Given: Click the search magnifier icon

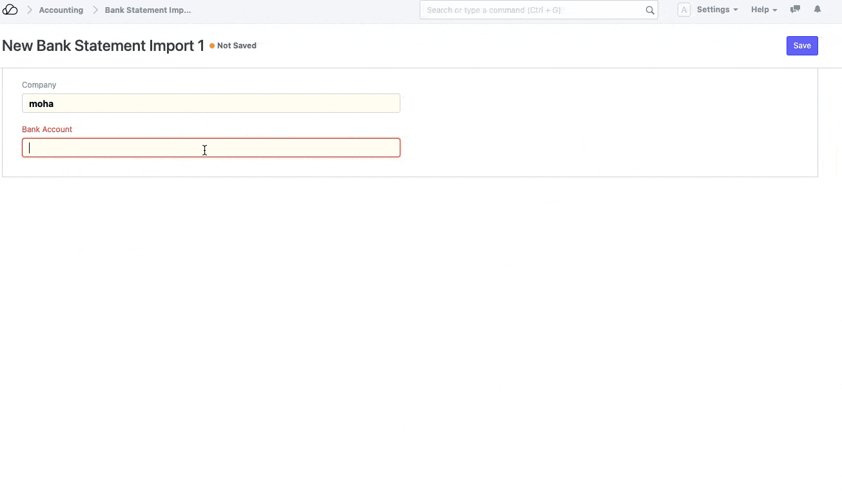Looking at the screenshot, I should (650, 10).
